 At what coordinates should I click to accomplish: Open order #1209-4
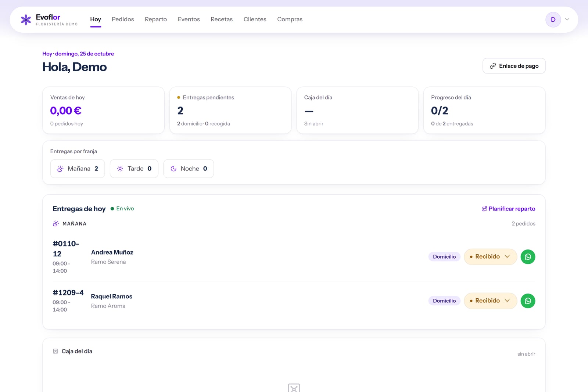coord(68,293)
